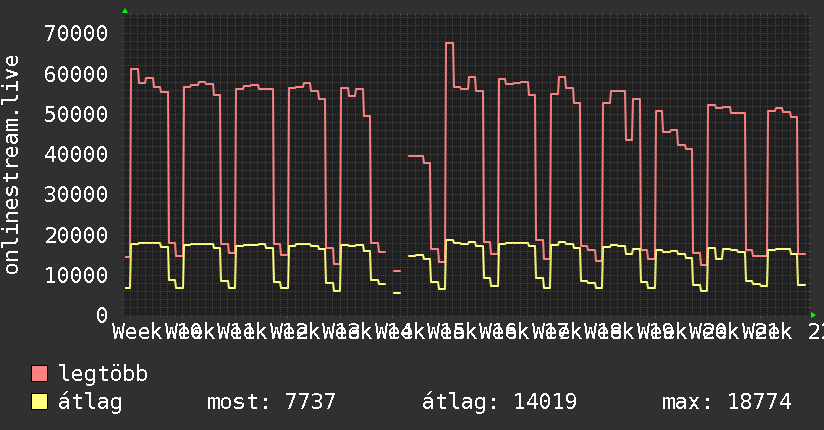Click the átlag legend label next to the yellow swatch

pyautogui.click(x=90, y=402)
